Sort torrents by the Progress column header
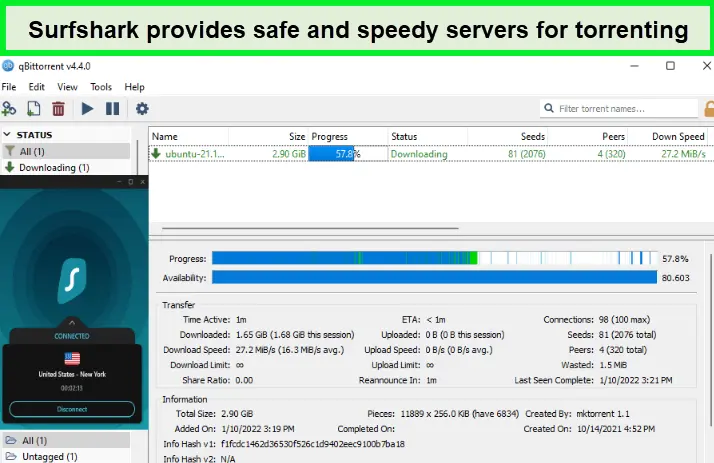The height and width of the screenshot is (463, 714). (348, 136)
